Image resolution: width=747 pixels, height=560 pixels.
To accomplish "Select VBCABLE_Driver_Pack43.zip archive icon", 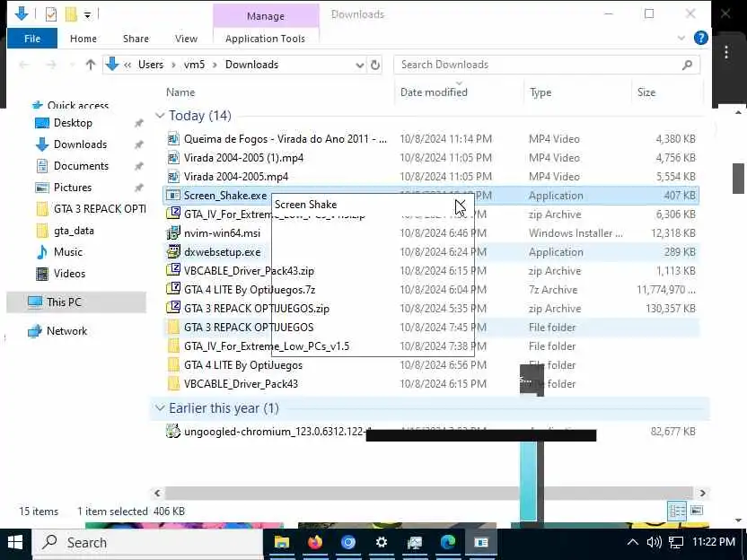I will point(173,270).
